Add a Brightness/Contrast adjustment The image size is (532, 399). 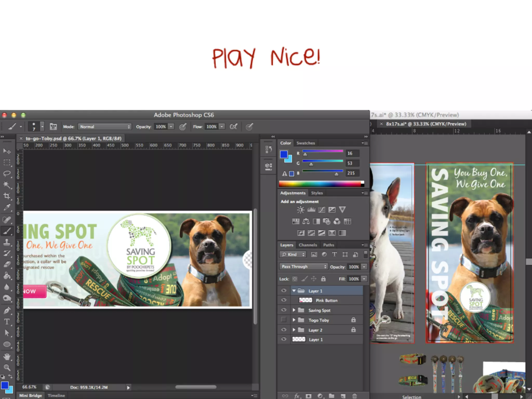point(301,210)
